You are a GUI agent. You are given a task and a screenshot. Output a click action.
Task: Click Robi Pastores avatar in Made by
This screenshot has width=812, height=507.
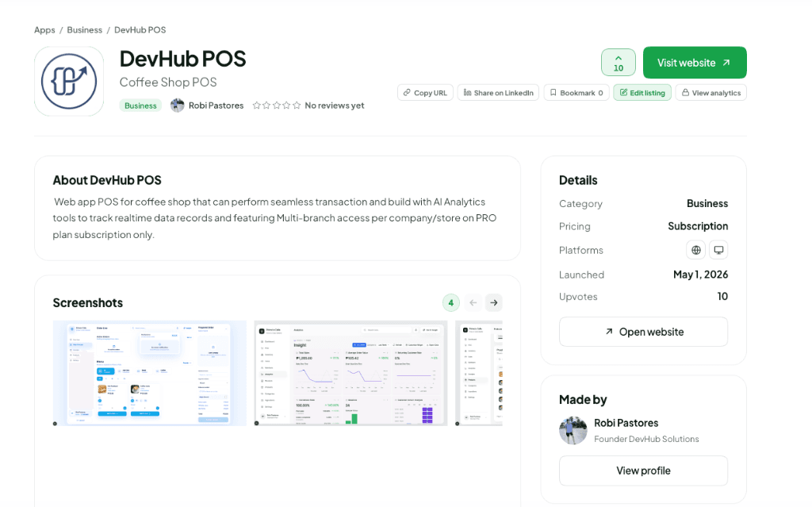coord(573,431)
